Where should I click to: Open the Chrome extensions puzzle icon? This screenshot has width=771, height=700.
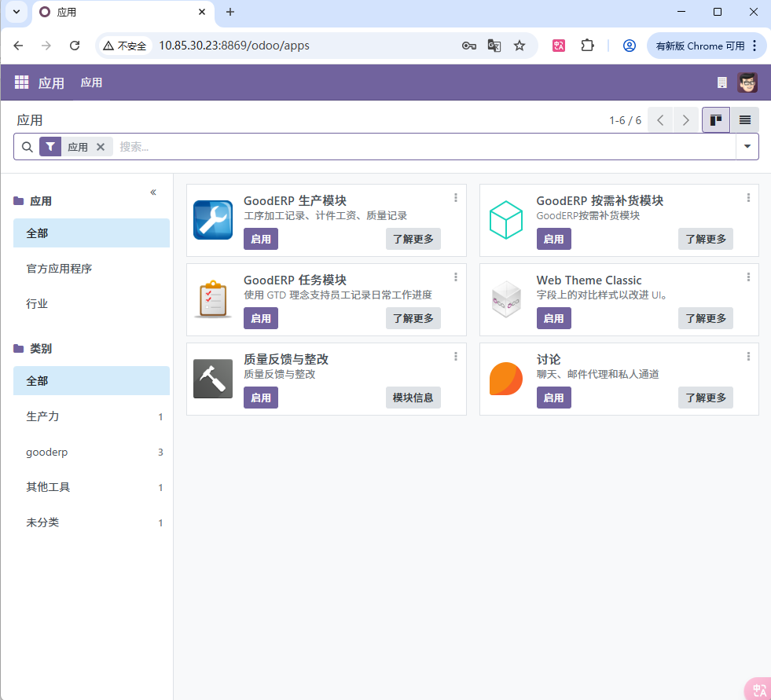coord(587,46)
